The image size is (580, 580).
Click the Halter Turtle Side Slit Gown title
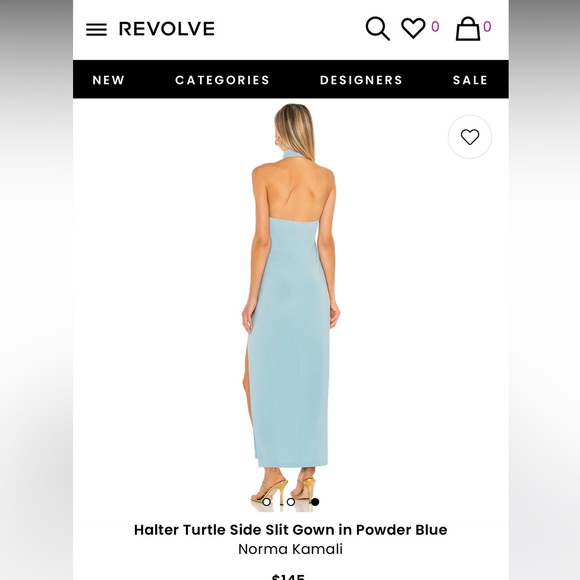[290, 530]
